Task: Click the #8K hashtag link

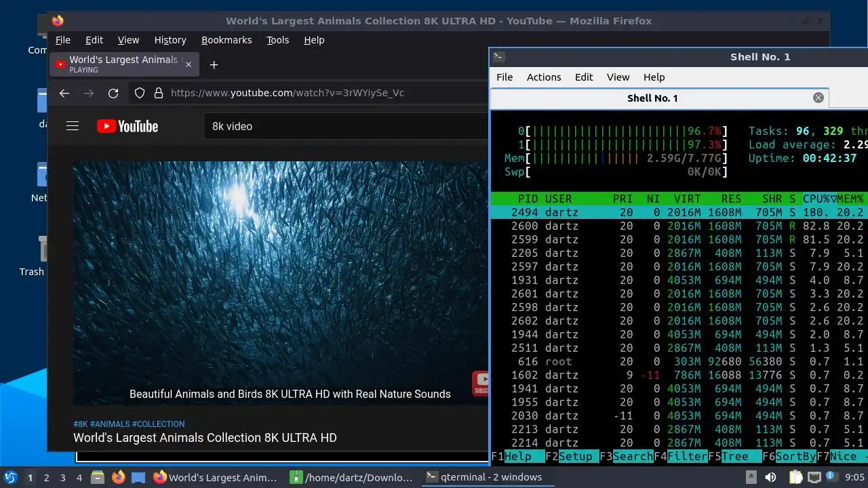Action: point(81,424)
